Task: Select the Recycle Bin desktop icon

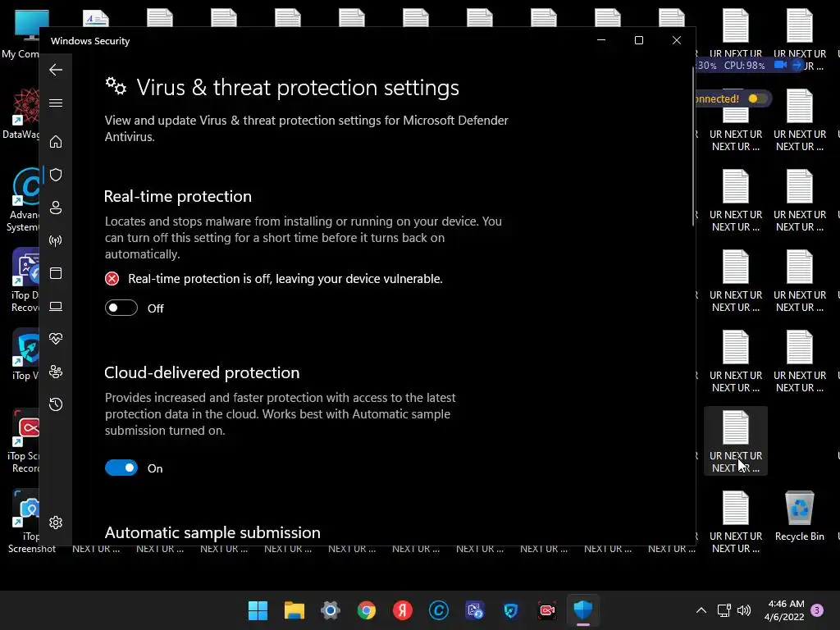Action: pyautogui.click(x=799, y=515)
